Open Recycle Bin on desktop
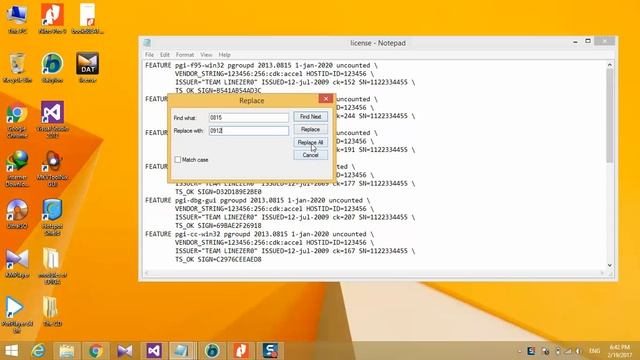The image size is (640, 360). coord(17,68)
